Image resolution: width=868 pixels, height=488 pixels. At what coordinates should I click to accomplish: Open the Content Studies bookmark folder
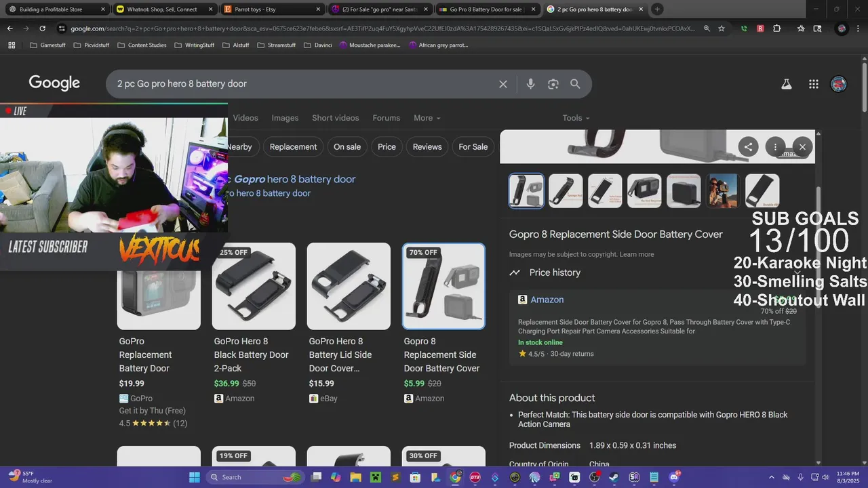pyautogui.click(x=142, y=45)
